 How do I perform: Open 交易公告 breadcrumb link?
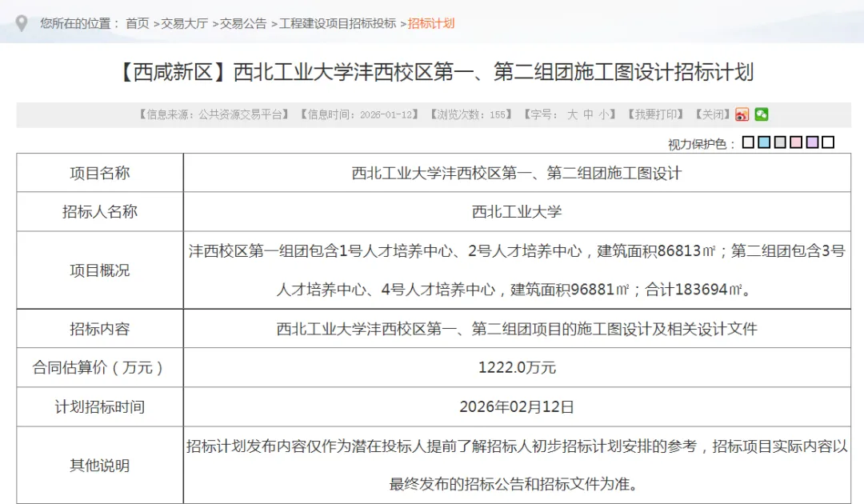tap(243, 24)
